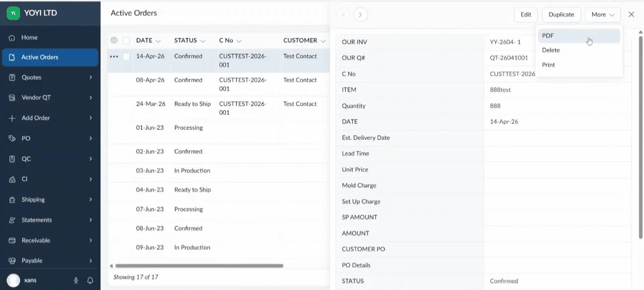644x290 pixels.
Task: Click the OUR INV value YY-2604- 1
Action: click(x=505, y=42)
